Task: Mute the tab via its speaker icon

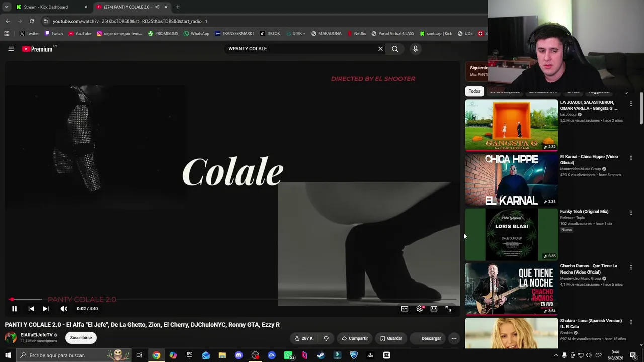Action: point(157,7)
